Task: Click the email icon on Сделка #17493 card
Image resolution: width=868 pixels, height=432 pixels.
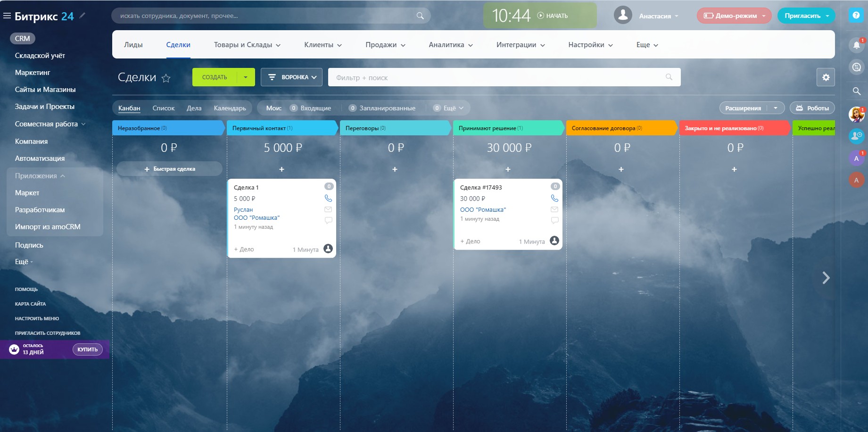Action: (554, 209)
